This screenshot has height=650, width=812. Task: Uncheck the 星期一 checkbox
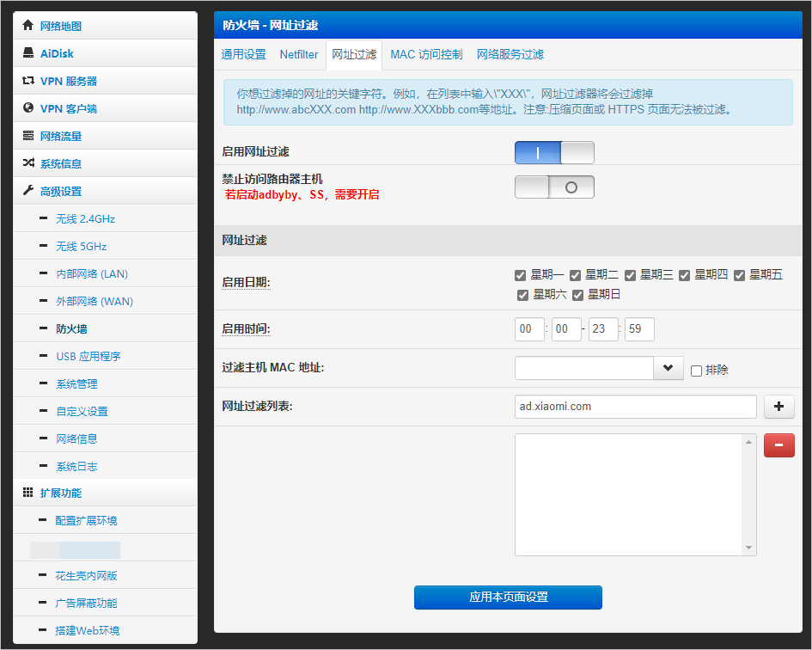[520, 275]
